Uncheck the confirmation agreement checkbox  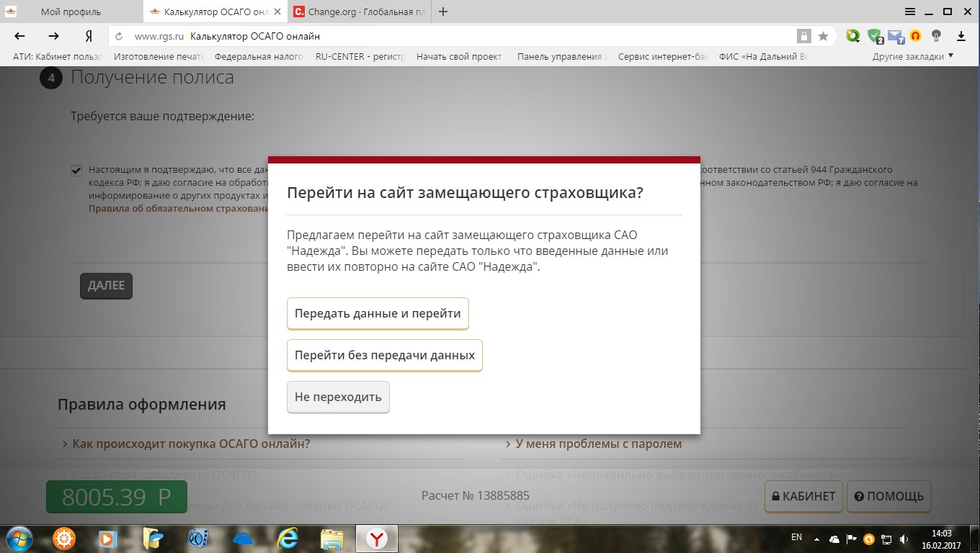tap(76, 171)
